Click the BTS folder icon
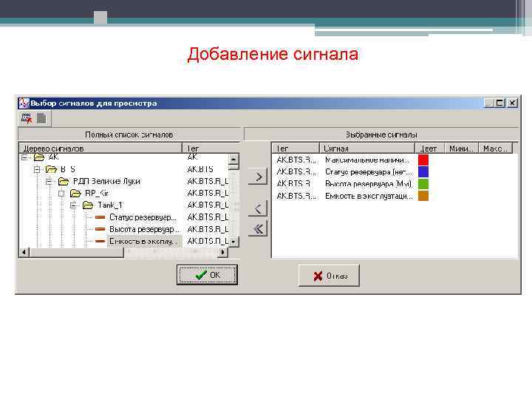 click(x=51, y=169)
